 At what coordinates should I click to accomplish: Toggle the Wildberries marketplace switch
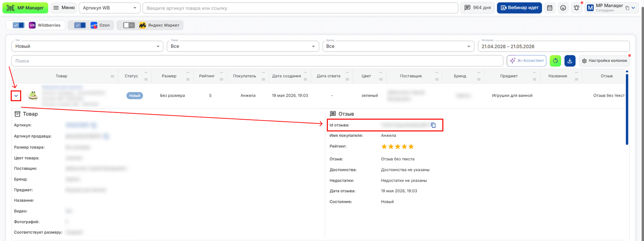19,25
